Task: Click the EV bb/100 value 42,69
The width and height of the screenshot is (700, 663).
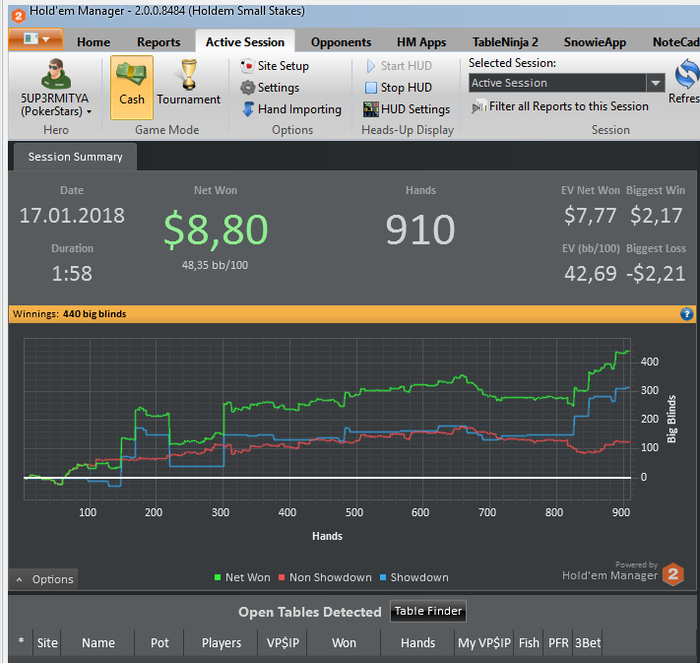Action: (590, 274)
